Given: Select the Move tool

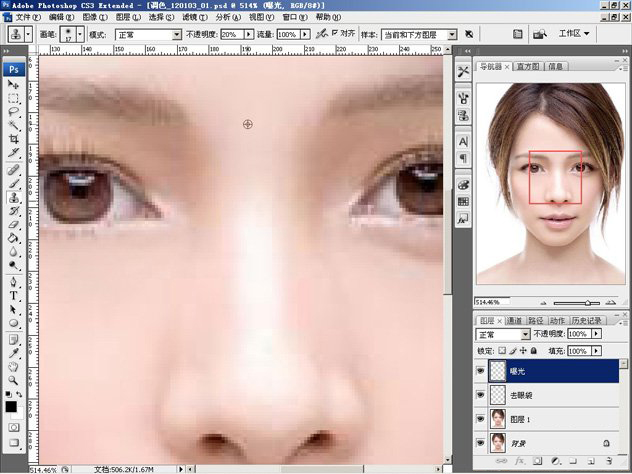Looking at the screenshot, I should tap(14, 85).
